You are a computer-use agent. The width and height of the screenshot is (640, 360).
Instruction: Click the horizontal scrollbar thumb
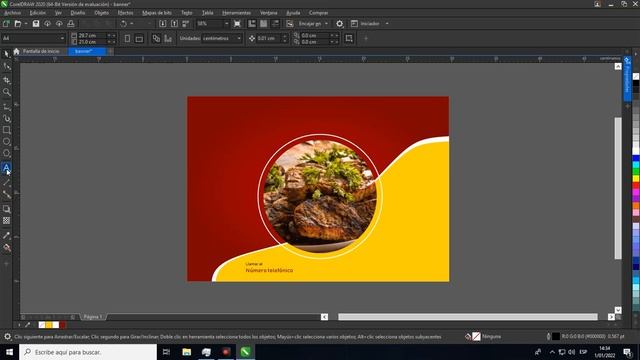468,317
